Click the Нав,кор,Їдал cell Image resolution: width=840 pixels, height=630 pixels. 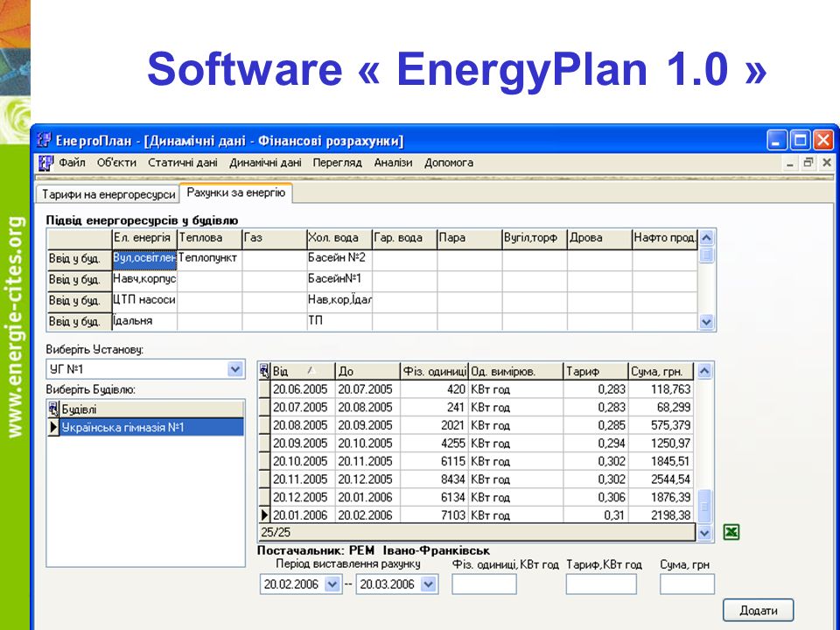339,300
